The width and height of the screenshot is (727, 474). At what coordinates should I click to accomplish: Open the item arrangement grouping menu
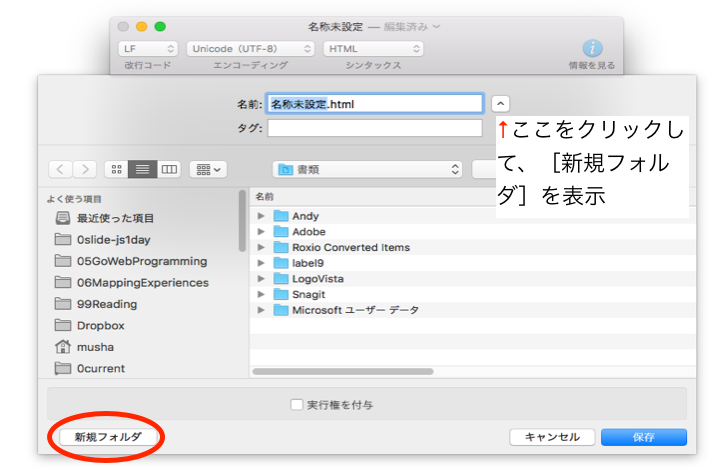208,169
